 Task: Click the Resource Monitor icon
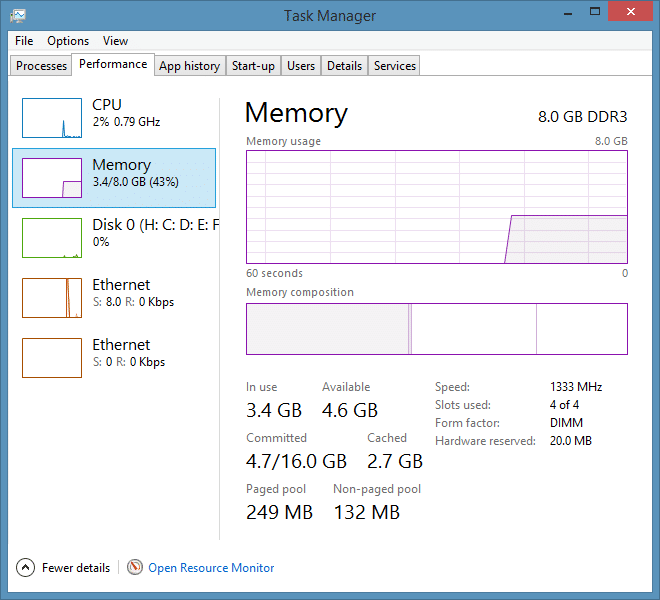pos(135,567)
